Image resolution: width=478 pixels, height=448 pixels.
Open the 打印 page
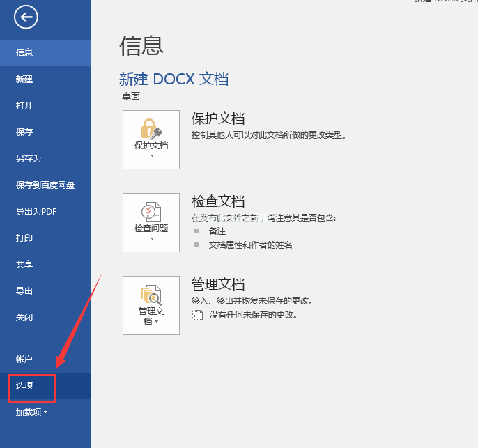[x=24, y=238]
